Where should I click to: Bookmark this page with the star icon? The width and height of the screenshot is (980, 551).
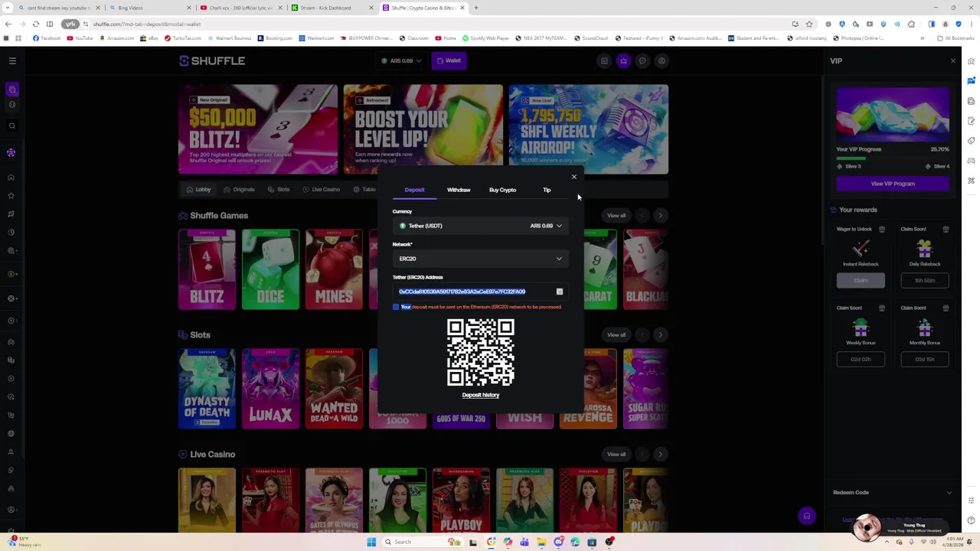click(x=808, y=24)
